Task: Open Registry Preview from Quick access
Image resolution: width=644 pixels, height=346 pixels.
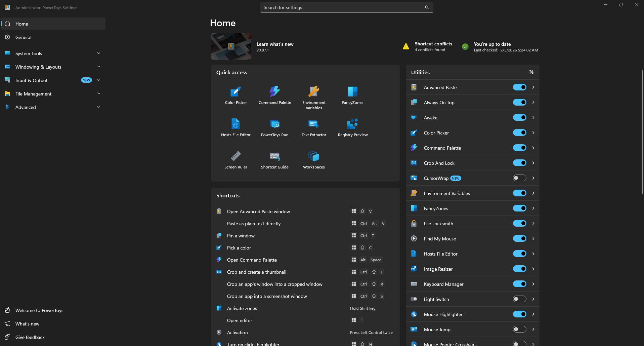Action: [x=352, y=127]
